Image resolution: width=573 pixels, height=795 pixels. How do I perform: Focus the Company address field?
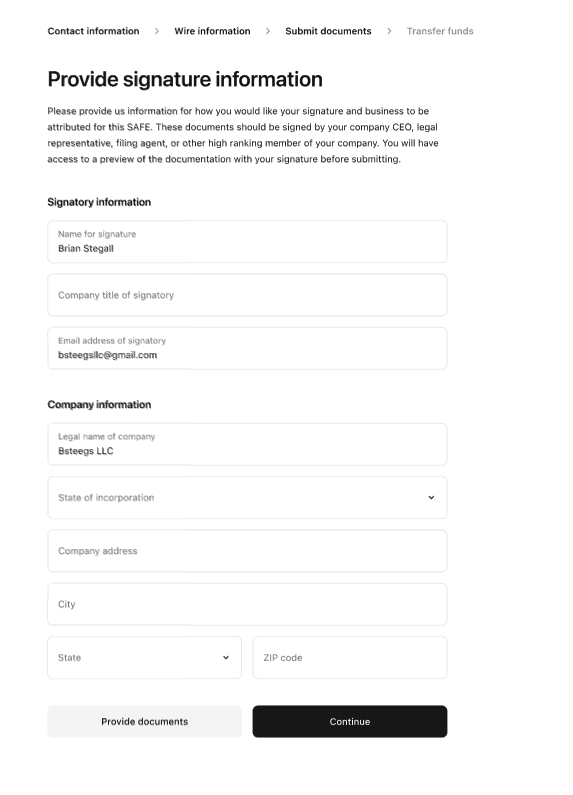point(247,551)
